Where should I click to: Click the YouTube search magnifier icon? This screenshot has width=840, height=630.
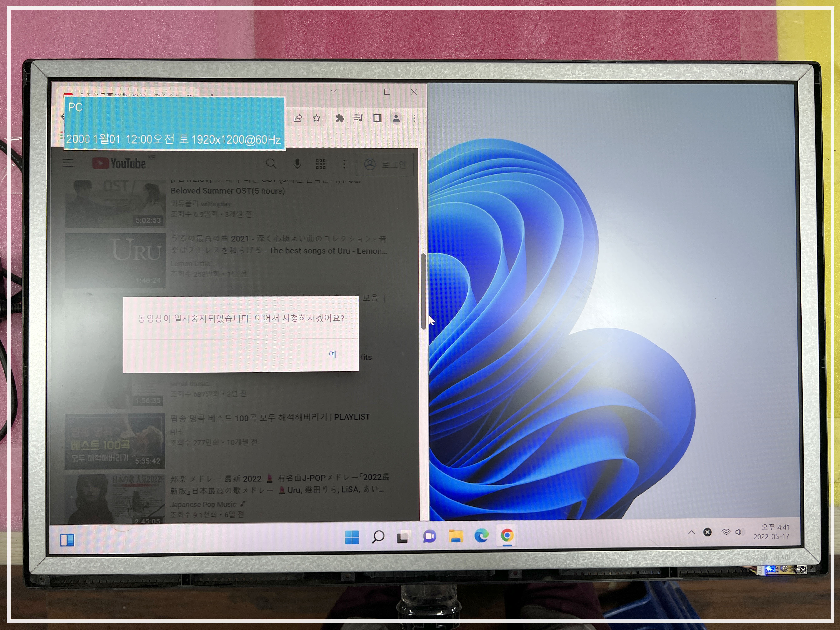(271, 164)
